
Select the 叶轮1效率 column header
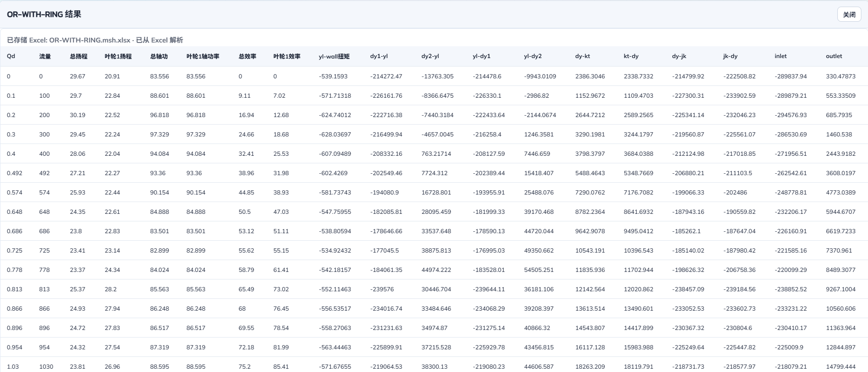click(x=287, y=56)
